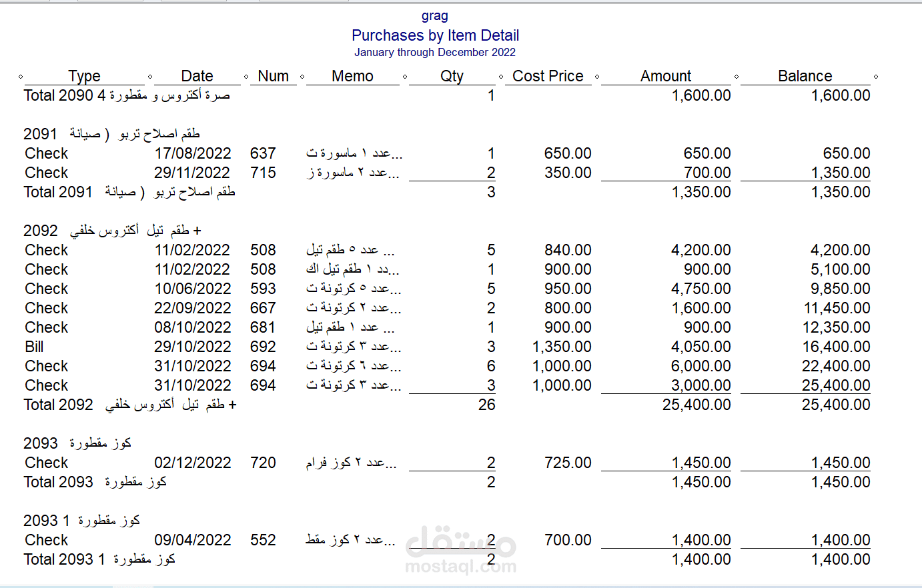922x588 pixels.
Task: Click the report title Purchases by Item Detail
Action: point(435,35)
